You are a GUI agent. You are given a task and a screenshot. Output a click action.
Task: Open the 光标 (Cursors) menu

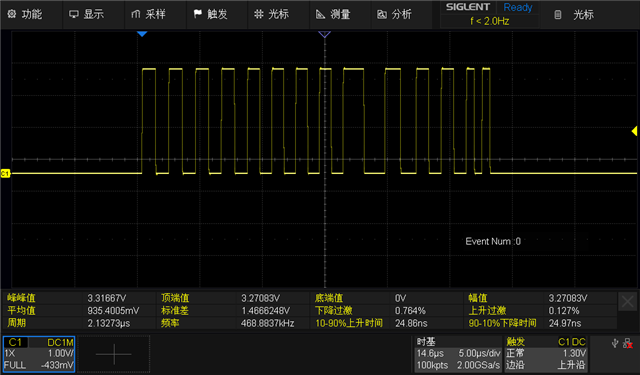coord(278,14)
